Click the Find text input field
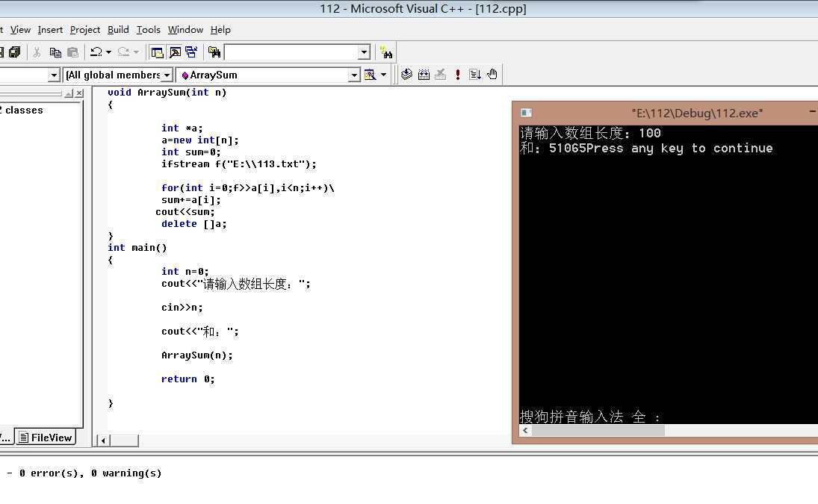The height and width of the screenshot is (504, 818). [291, 52]
